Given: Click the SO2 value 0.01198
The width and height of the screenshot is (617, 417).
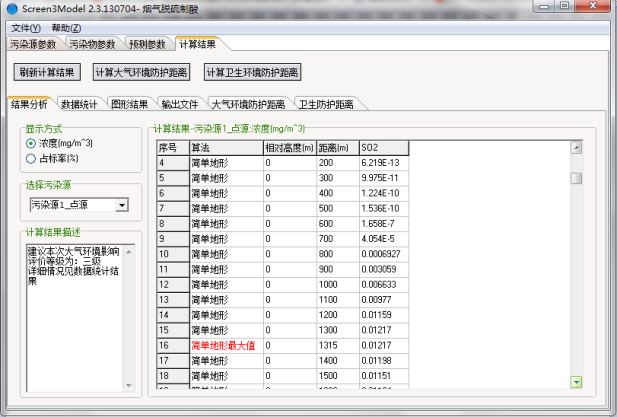Looking at the screenshot, I should (x=384, y=361).
